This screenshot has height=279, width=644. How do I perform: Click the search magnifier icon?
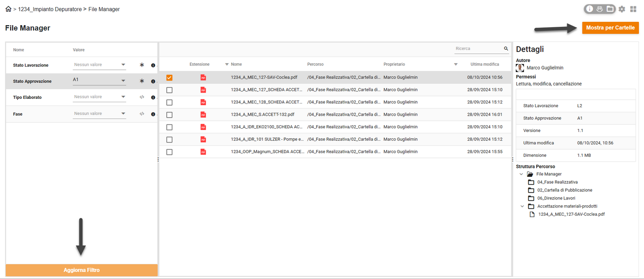point(506,49)
